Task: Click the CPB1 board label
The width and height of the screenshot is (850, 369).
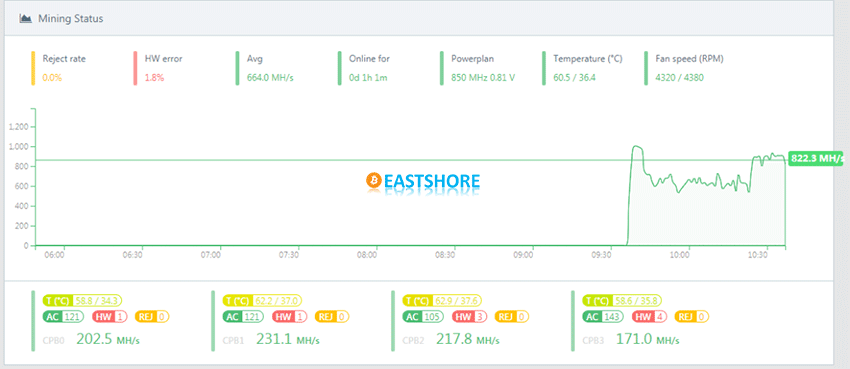Action: [233, 341]
